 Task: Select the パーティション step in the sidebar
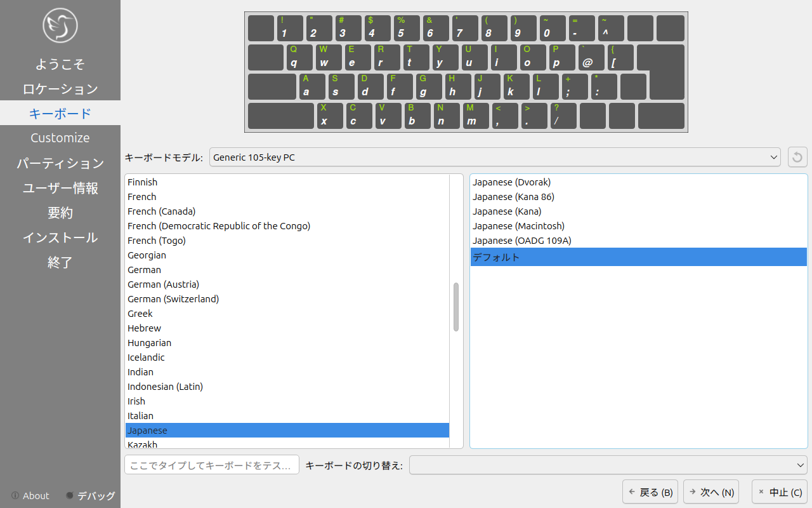pos(60,163)
